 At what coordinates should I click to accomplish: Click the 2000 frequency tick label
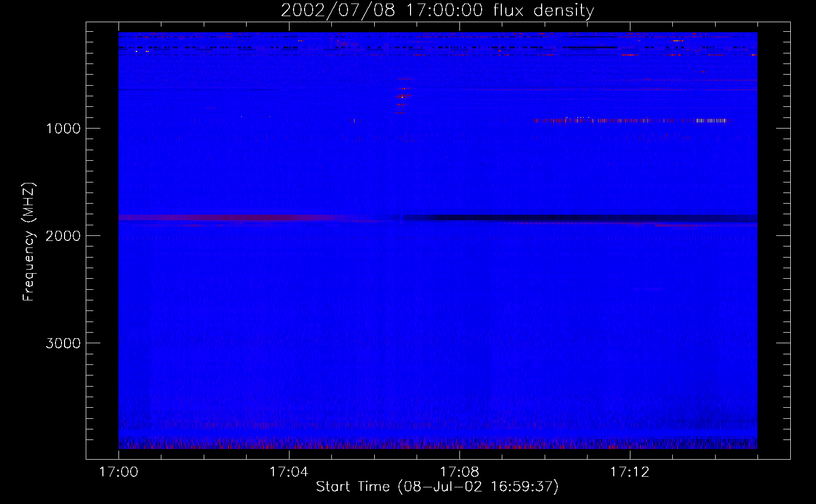(x=63, y=236)
